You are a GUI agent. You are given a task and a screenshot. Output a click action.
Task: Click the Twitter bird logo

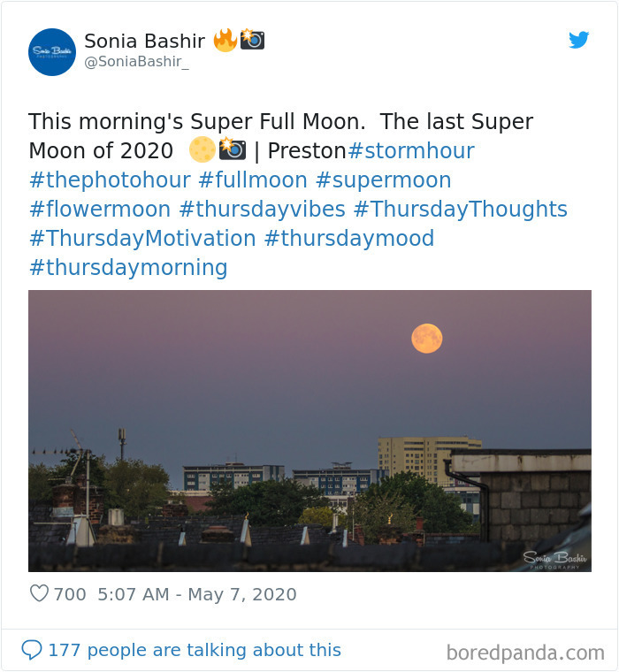pos(578,40)
